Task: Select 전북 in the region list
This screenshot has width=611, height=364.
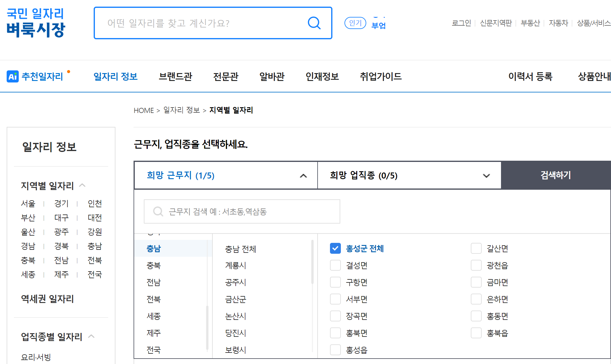Action: pyautogui.click(x=154, y=299)
